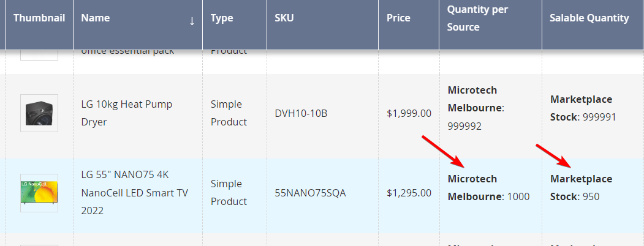
Task: Click the Type column header
Action: (x=222, y=18)
